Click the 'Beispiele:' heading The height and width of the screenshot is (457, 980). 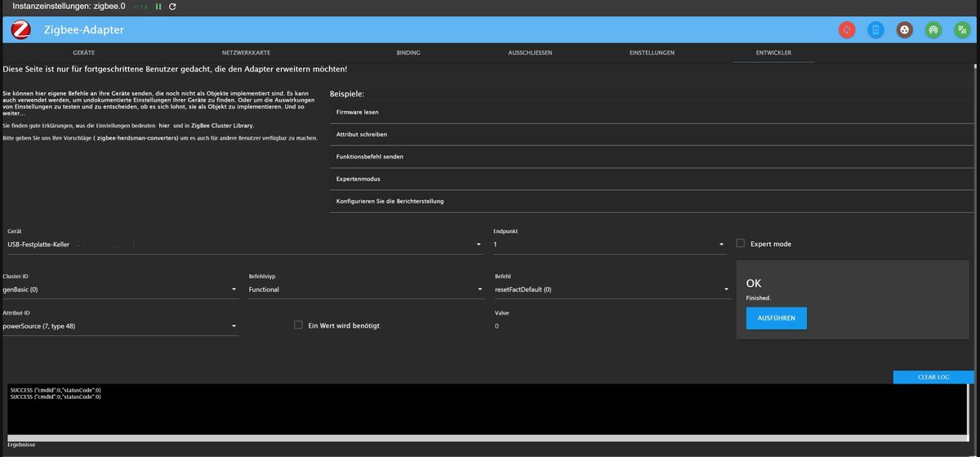(347, 94)
